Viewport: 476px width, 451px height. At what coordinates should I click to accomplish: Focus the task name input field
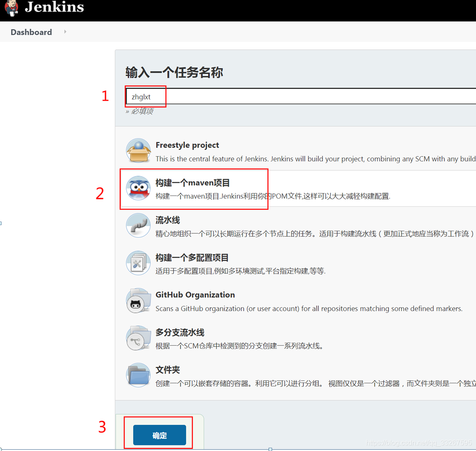pos(301,96)
